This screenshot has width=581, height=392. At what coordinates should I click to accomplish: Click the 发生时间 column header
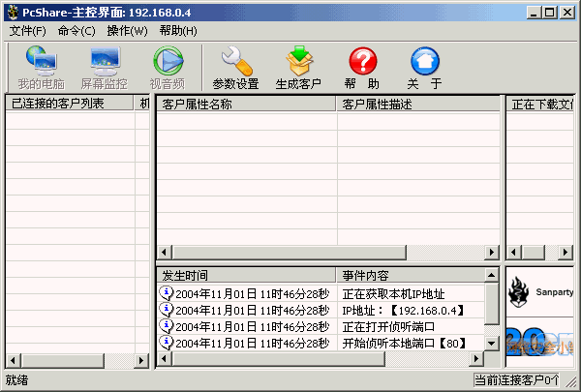[x=246, y=276]
